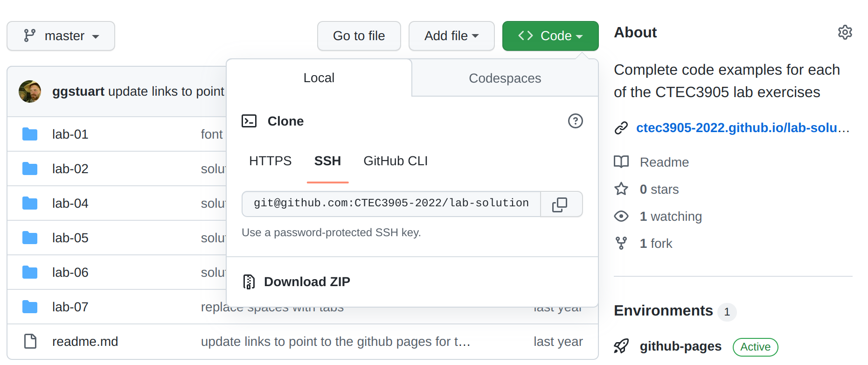The height and width of the screenshot is (365, 868).
Task: Click the link chain icon in About
Action: 621,128
